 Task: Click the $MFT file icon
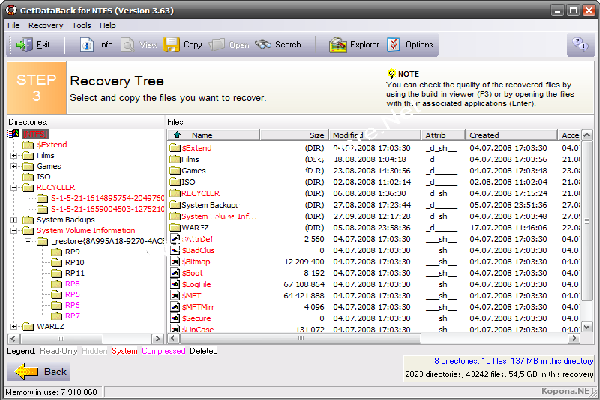pyautogui.click(x=175, y=296)
